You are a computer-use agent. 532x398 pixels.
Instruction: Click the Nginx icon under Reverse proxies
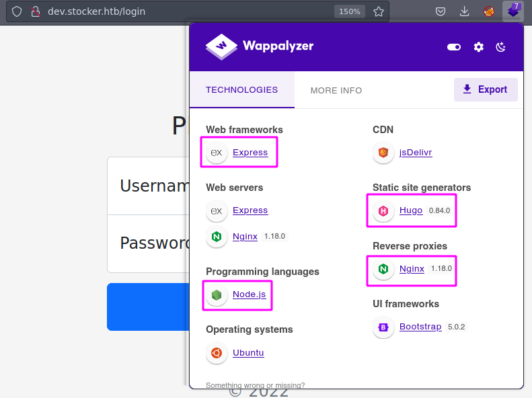tap(383, 269)
